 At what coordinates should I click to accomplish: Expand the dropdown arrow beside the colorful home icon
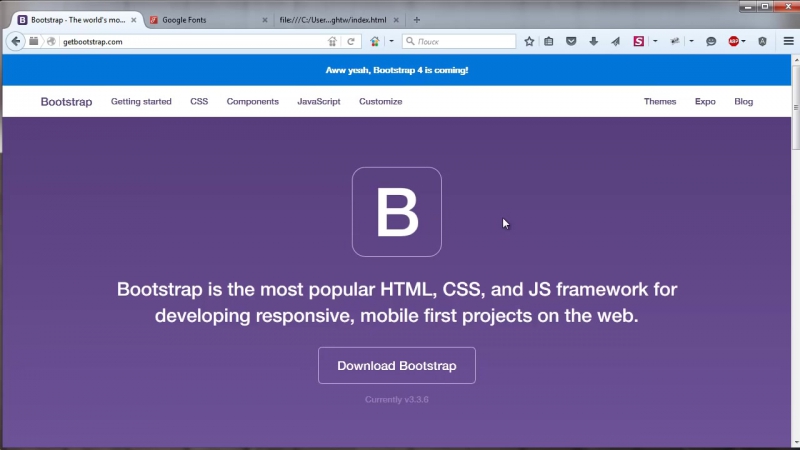[x=391, y=41]
